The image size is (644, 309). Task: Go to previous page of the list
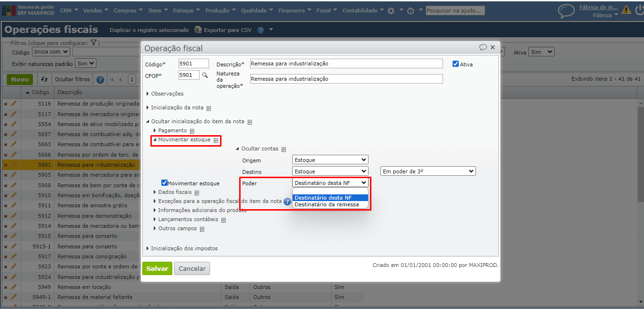point(120,80)
